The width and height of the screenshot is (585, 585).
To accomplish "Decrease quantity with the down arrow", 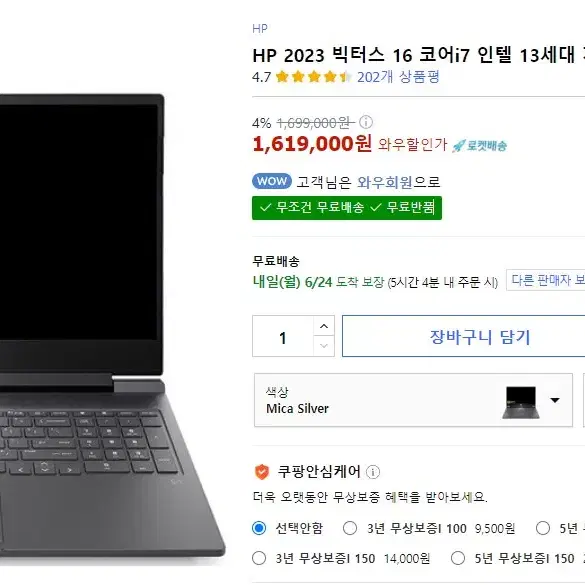I will [324, 346].
